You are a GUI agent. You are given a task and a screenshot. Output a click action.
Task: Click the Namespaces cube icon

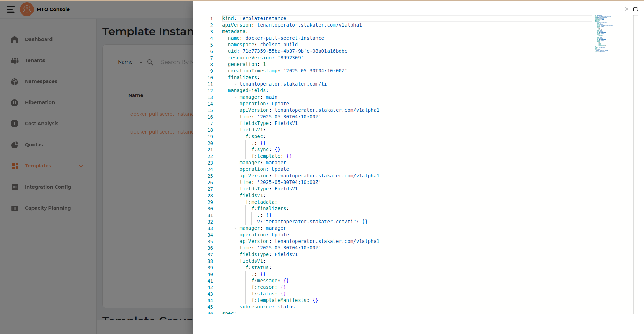(x=15, y=81)
